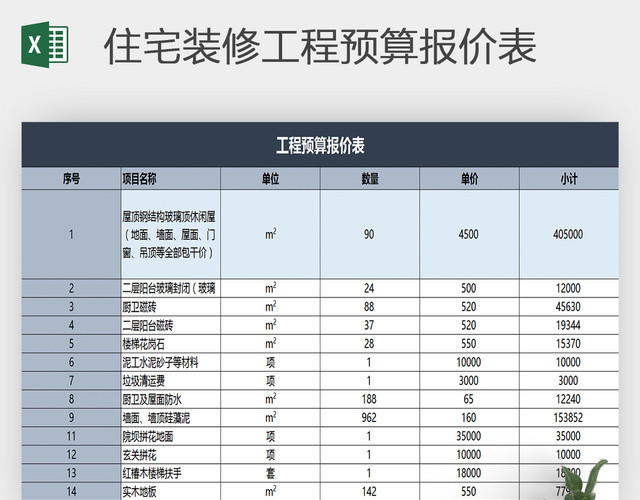Select the table banner 工程预算报价表

point(320,145)
